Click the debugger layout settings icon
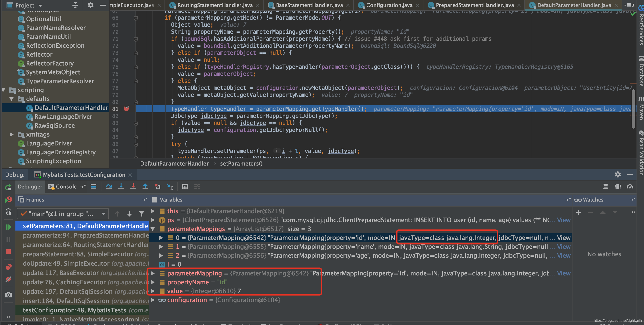The image size is (644, 325). [618, 187]
